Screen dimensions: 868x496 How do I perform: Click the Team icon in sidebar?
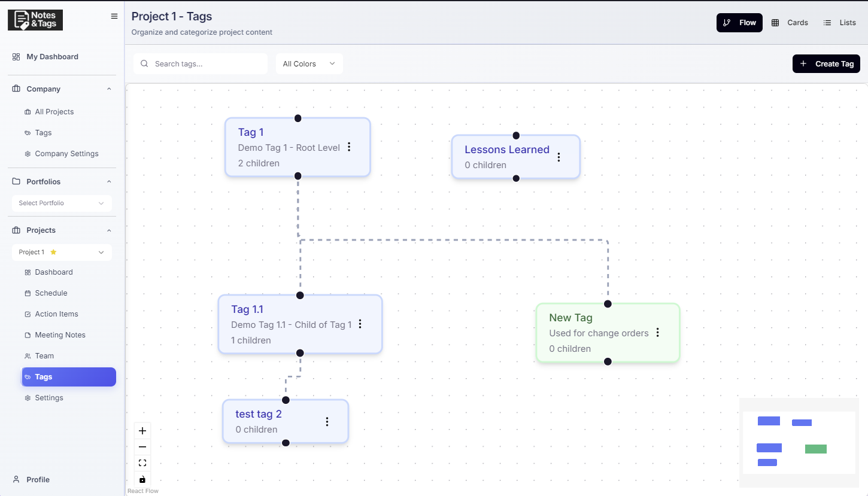click(x=26, y=355)
